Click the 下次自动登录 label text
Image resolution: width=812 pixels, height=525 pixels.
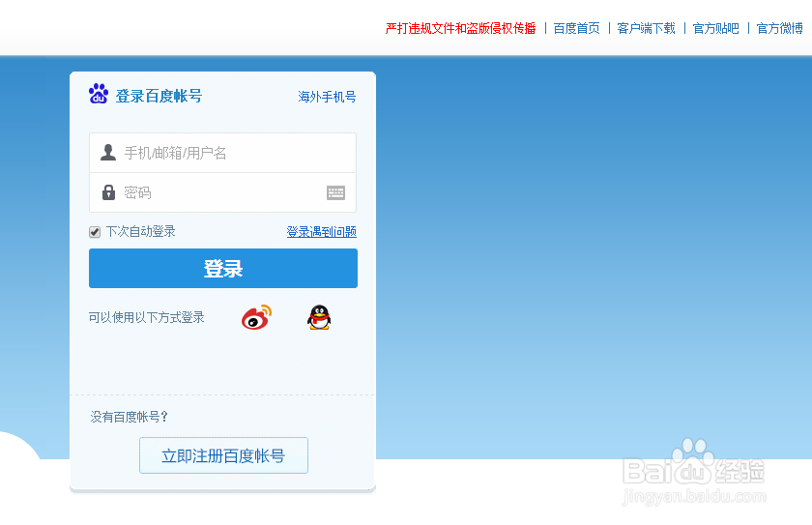[x=141, y=231]
